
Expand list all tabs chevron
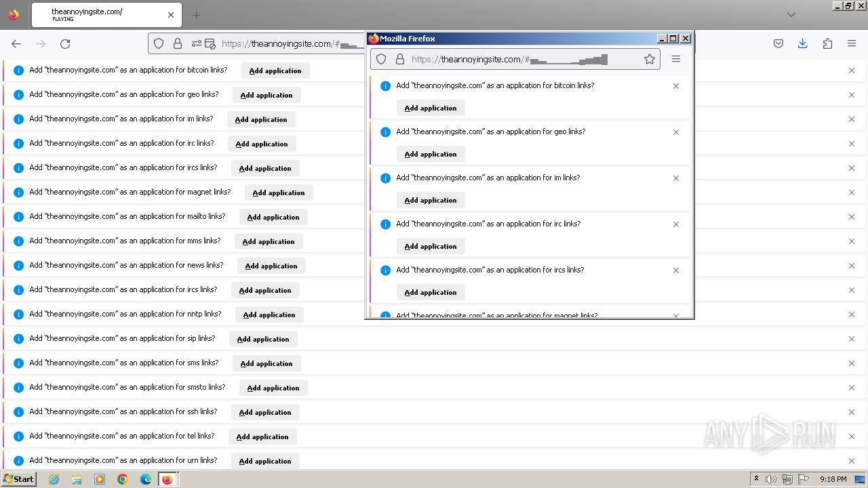[x=791, y=14]
